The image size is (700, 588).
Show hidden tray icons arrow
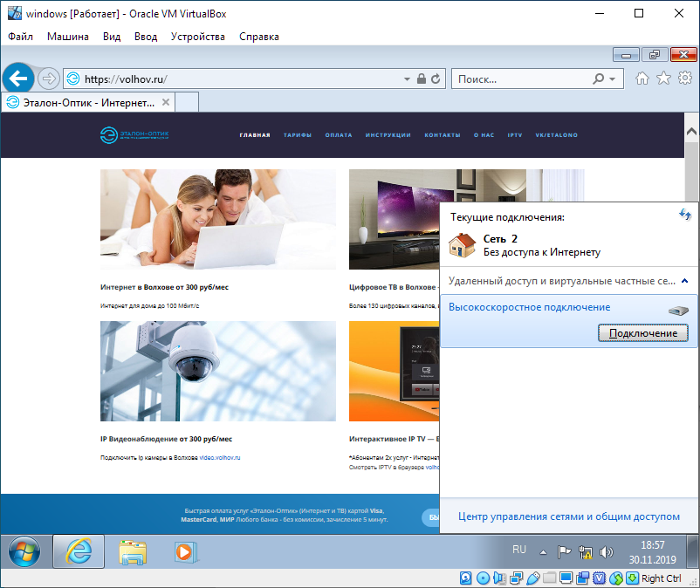point(543,552)
